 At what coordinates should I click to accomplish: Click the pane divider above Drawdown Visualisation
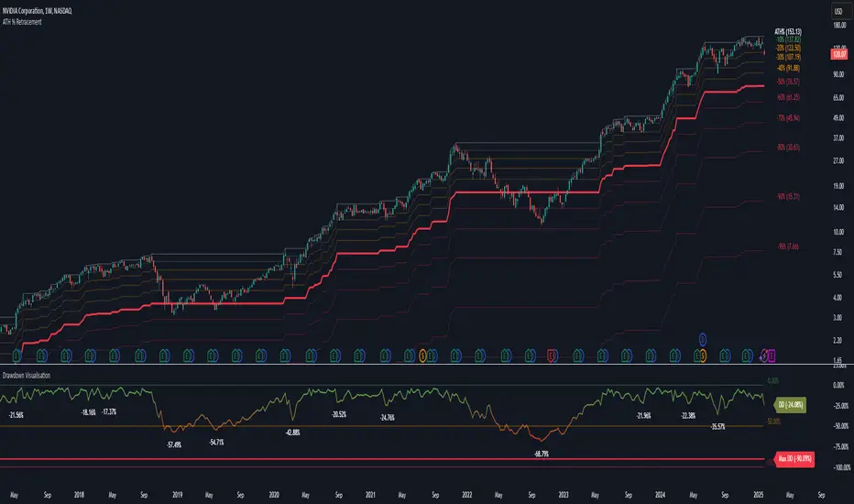click(427, 364)
